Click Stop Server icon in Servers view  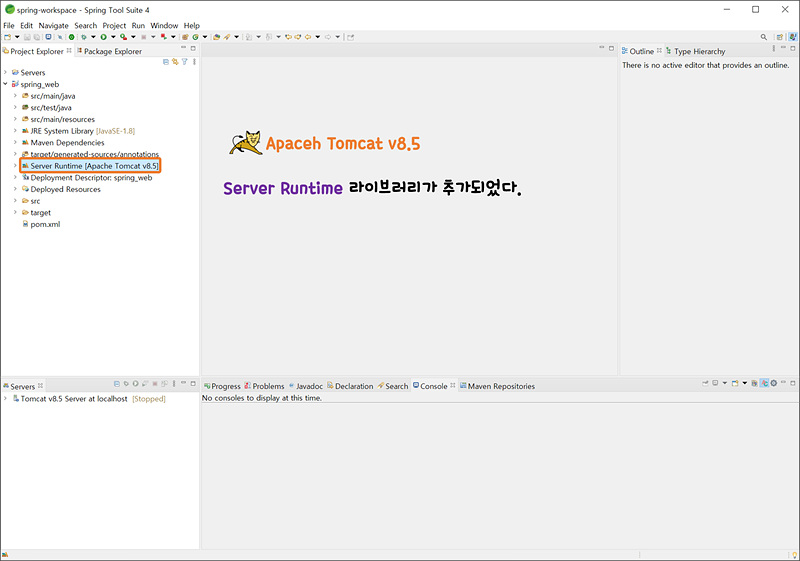pos(155,384)
